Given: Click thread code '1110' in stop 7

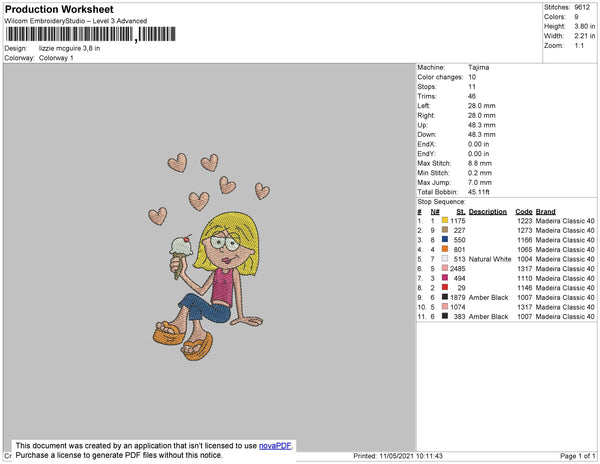Looking at the screenshot, I should (525, 278).
